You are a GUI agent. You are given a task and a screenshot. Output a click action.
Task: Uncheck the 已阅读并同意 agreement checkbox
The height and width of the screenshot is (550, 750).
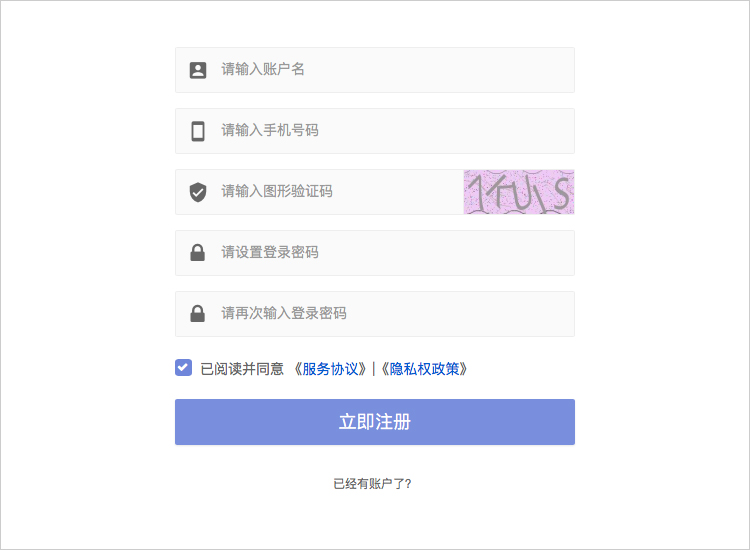click(183, 368)
